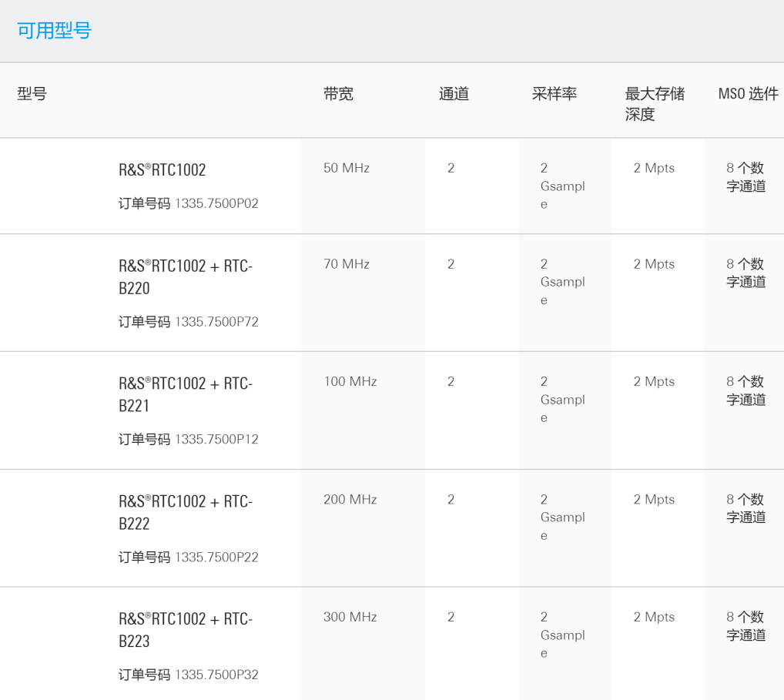784x700 pixels.
Task: Select 2 Gsample rate in the 100 MHz row
Action: [562, 400]
